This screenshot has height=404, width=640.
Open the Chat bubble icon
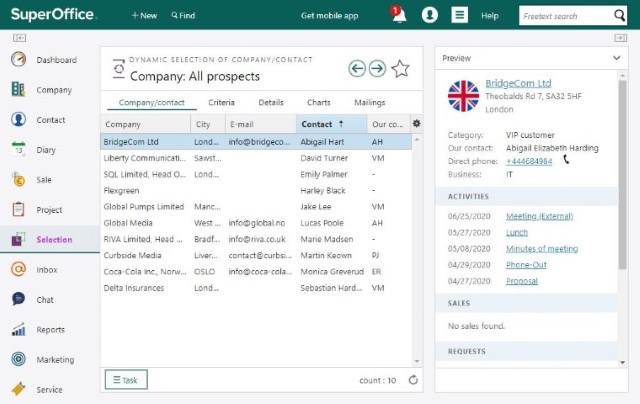click(x=18, y=299)
